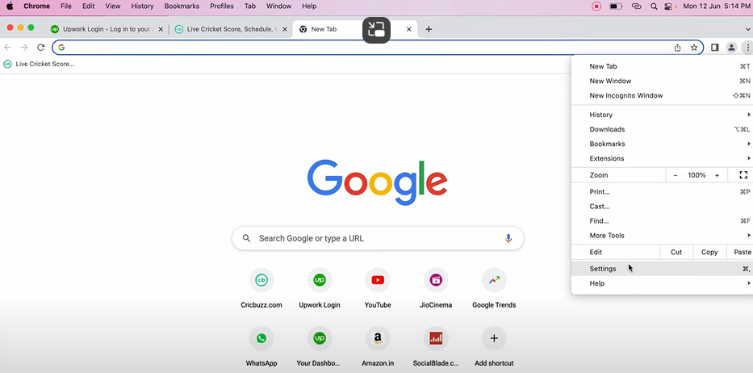The image size is (753, 373).
Task: Open Downloads from the menu
Action: click(x=662, y=130)
